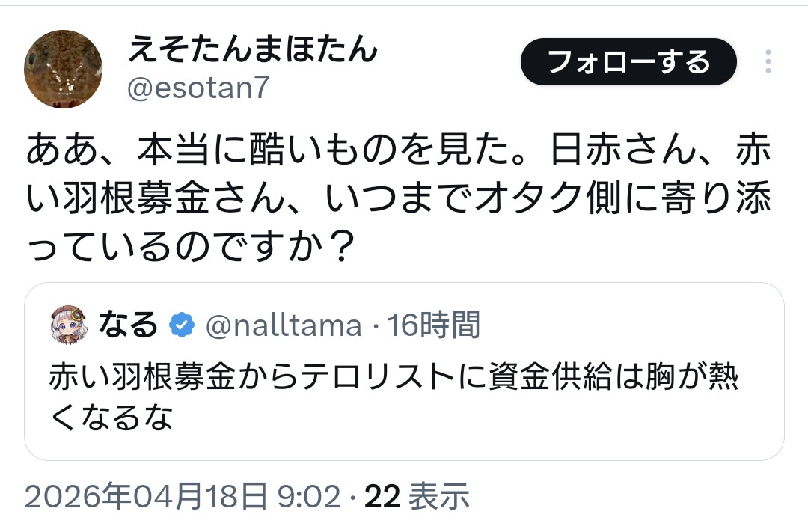Click the bold 22 view count number
The height and width of the screenshot is (532, 808).
click(x=383, y=496)
